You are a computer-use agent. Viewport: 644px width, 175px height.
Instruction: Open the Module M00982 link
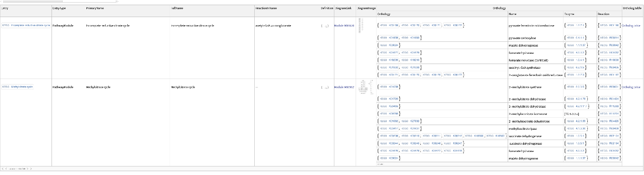click(x=344, y=87)
